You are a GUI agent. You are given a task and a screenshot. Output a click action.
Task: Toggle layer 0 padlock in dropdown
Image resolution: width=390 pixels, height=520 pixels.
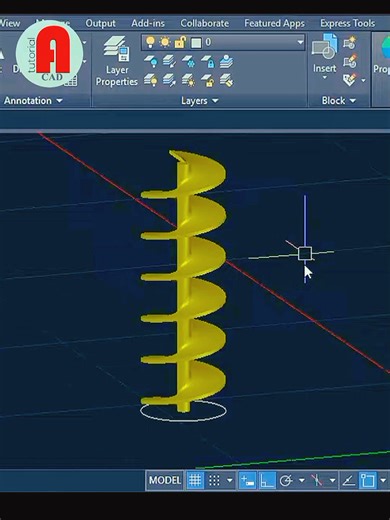point(180,42)
